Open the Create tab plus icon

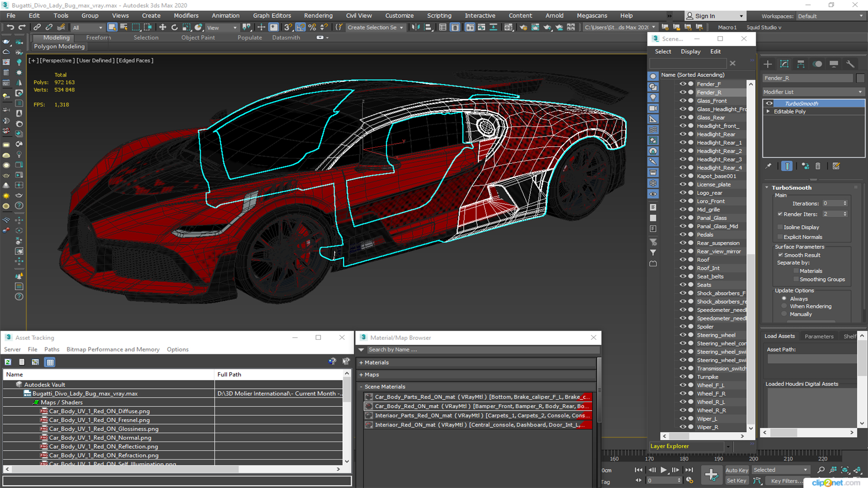(768, 64)
